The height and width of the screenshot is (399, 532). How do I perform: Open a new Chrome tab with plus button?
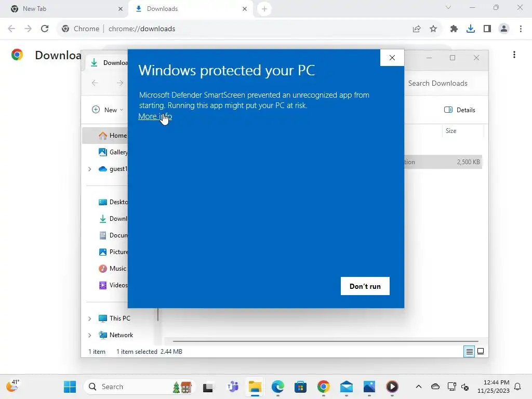coord(264,9)
